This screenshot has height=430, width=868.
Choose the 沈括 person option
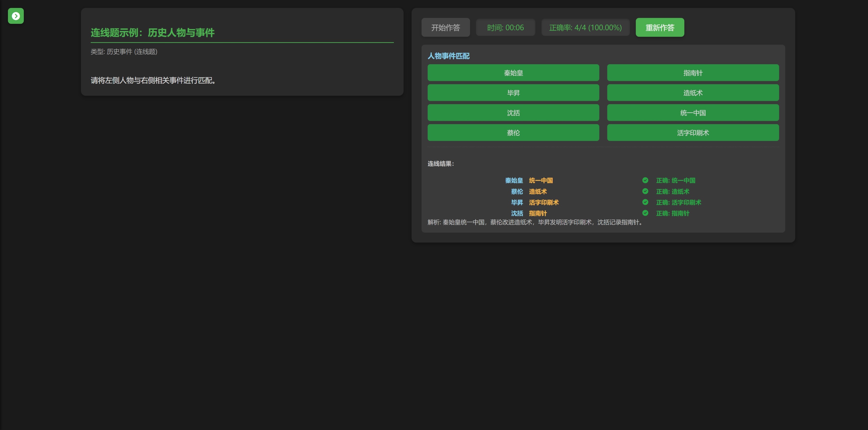pos(513,113)
